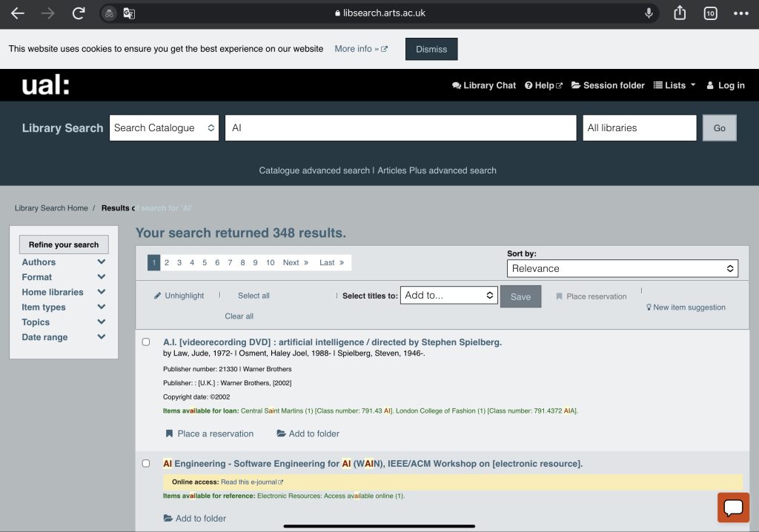Open the Session folder
The height and width of the screenshot is (532, 759).
pyautogui.click(x=608, y=85)
